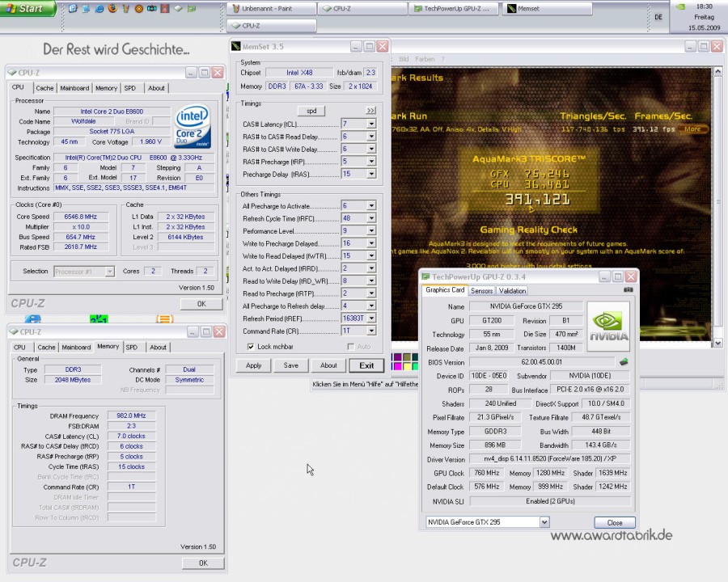Open the Bild menu in Paint

pyautogui.click(x=404, y=59)
